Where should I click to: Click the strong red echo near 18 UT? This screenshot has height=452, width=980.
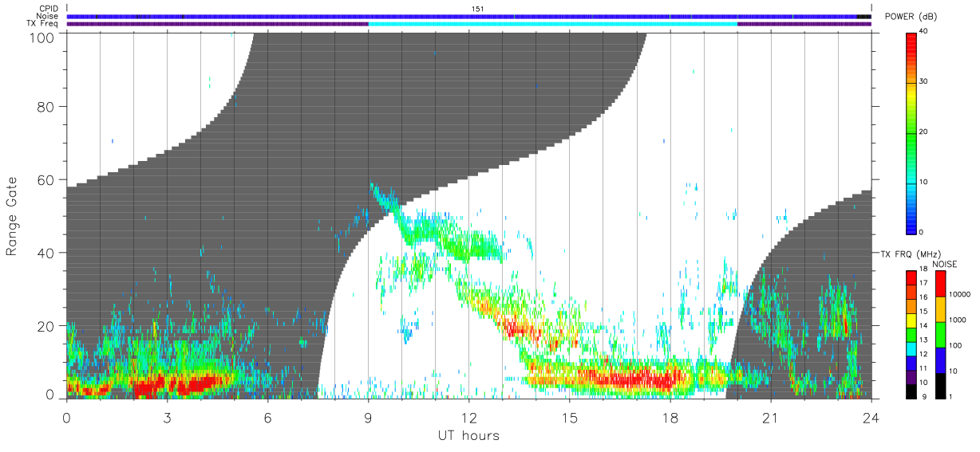click(x=638, y=378)
